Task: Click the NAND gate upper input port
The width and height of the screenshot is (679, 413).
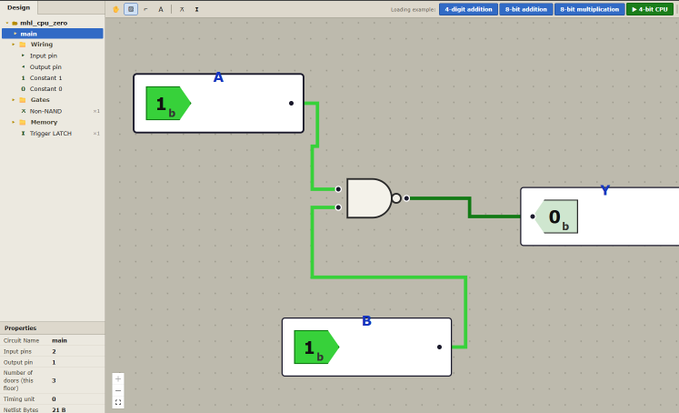Action: click(x=338, y=189)
